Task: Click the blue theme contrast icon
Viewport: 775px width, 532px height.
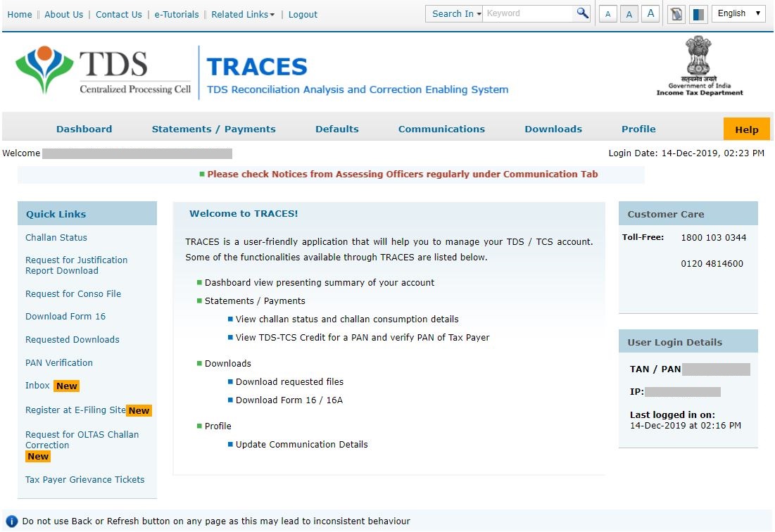Action: tap(698, 14)
